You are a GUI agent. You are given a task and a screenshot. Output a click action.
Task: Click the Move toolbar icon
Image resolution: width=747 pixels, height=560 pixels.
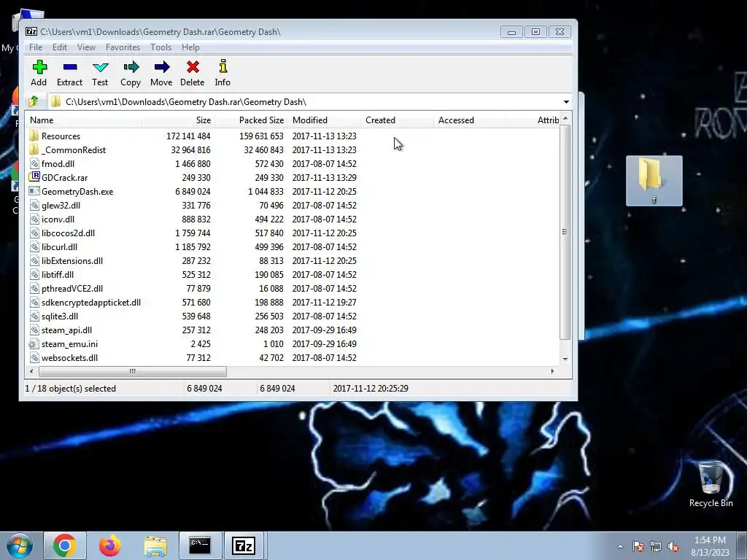pyautogui.click(x=162, y=66)
